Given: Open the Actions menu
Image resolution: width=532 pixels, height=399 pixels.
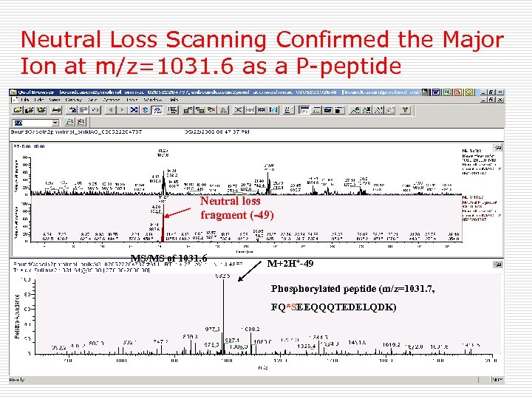Looking at the screenshot, I should [x=112, y=100].
